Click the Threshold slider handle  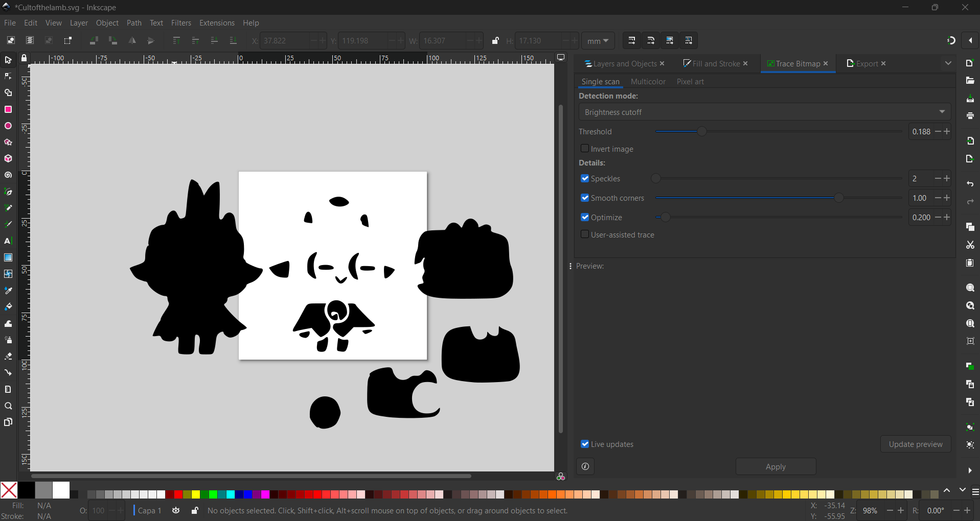coord(702,131)
